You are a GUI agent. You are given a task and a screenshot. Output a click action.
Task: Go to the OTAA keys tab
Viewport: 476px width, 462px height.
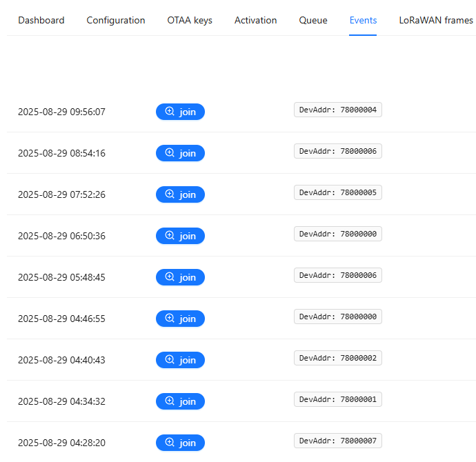(190, 20)
